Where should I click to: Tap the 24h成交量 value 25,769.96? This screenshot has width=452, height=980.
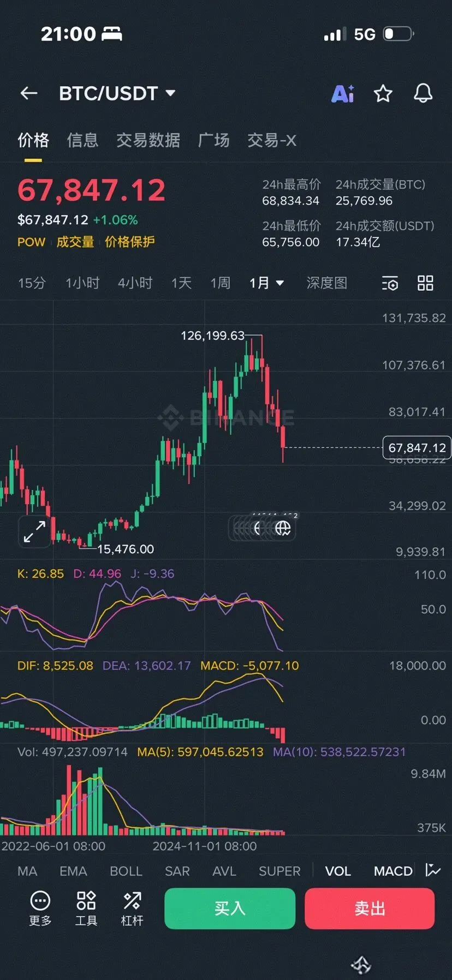(364, 201)
